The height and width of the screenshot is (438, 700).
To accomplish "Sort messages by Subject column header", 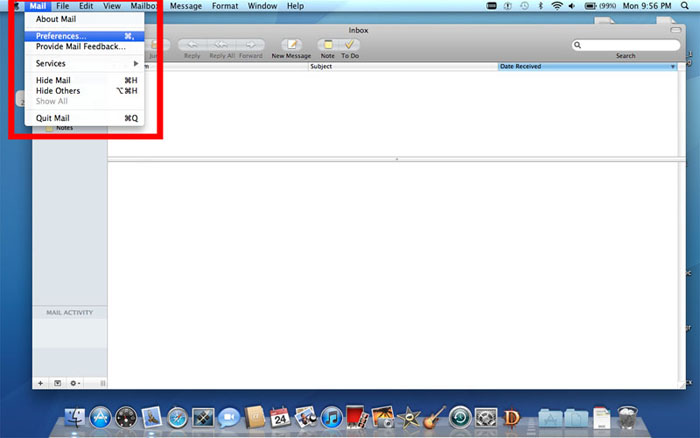I will tap(403, 67).
